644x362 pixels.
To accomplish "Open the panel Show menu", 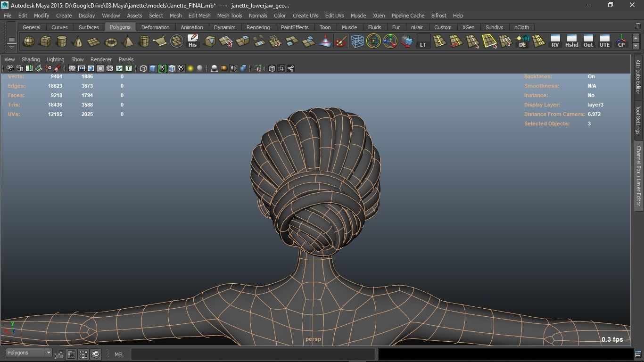I will point(77,59).
